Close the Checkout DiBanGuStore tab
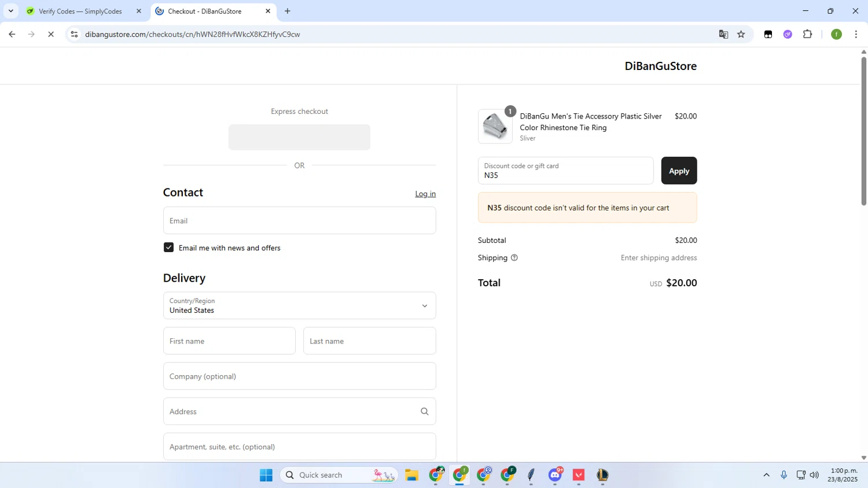This screenshot has height=488, width=868. [268, 11]
